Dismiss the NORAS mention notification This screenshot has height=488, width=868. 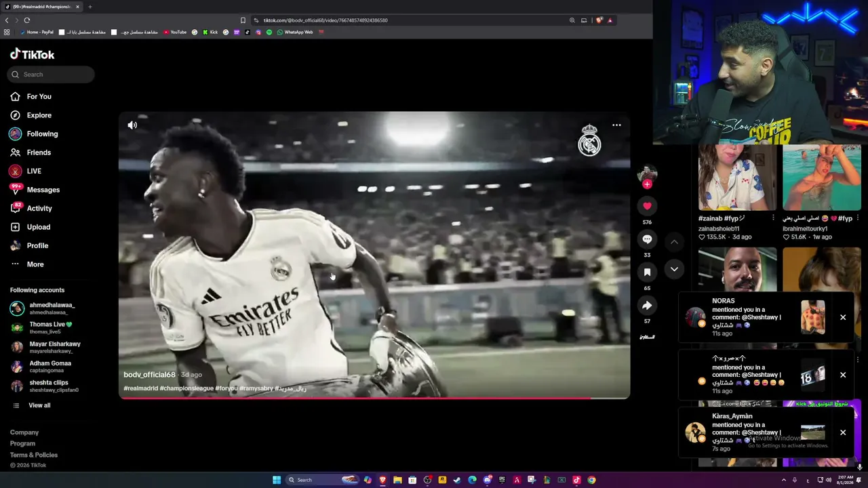(x=843, y=317)
